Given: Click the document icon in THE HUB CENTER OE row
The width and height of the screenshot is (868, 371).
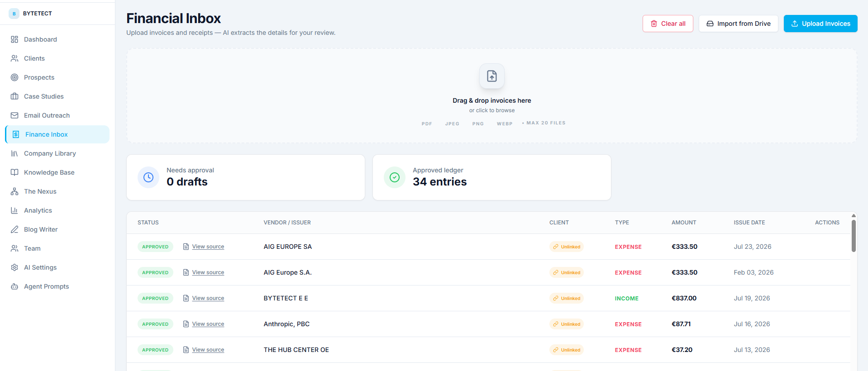Looking at the screenshot, I should [x=186, y=350].
